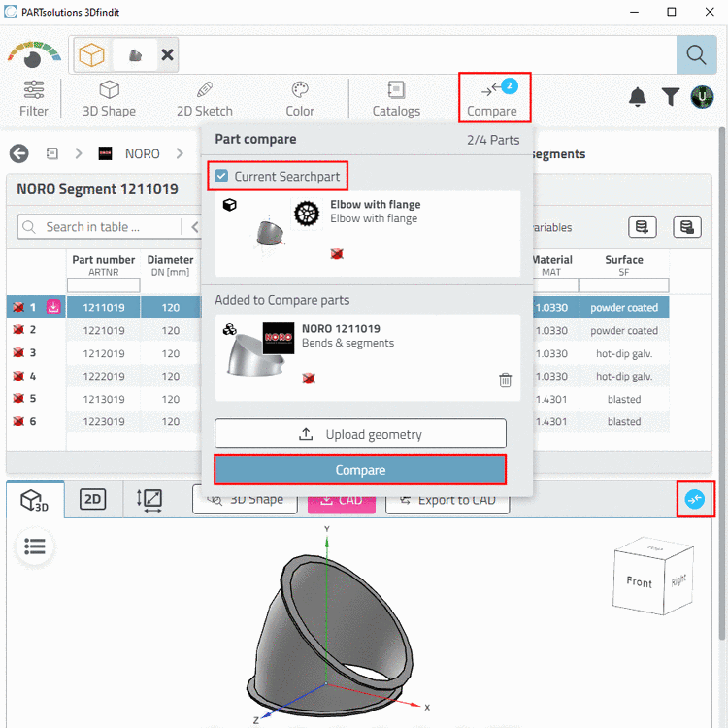Click the Part number filter field

point(104,285)
